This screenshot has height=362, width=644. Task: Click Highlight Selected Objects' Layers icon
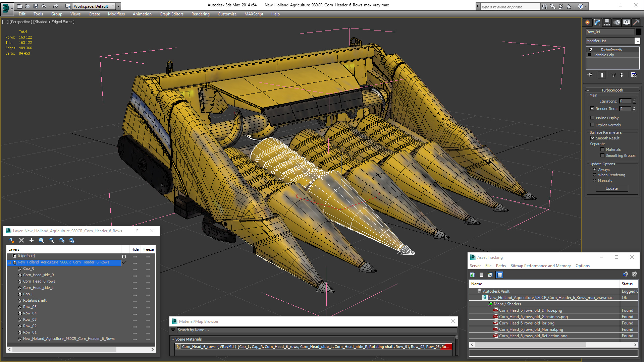click(x=52, y=240)
